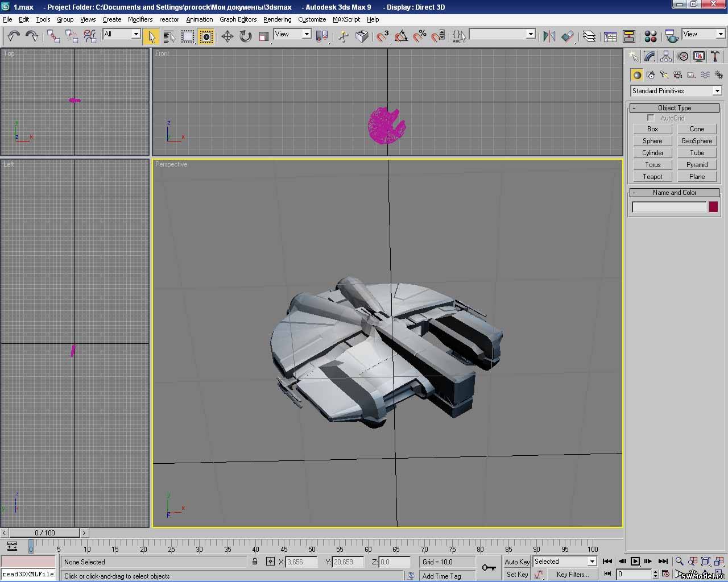This screenshot has height=582, width=728.
Task: Toggle Angle Snap icon
Action: click(401, 36)
